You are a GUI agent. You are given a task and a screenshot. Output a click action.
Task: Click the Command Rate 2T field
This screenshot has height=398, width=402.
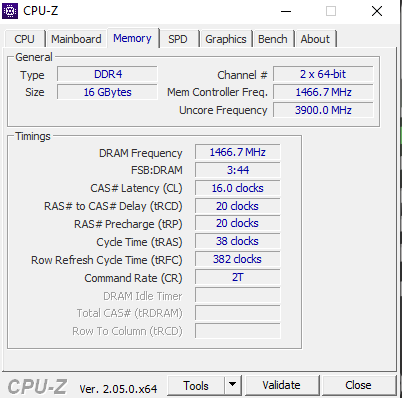point(238,277)
